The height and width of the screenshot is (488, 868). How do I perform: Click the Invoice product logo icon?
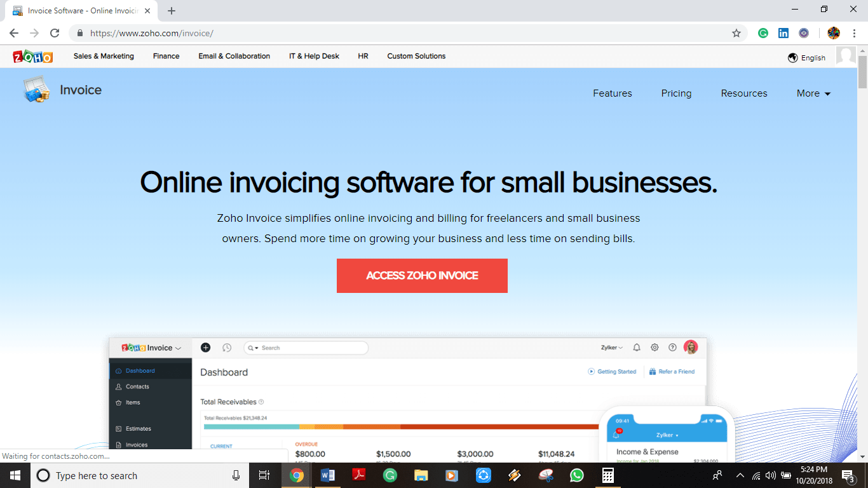36,90
